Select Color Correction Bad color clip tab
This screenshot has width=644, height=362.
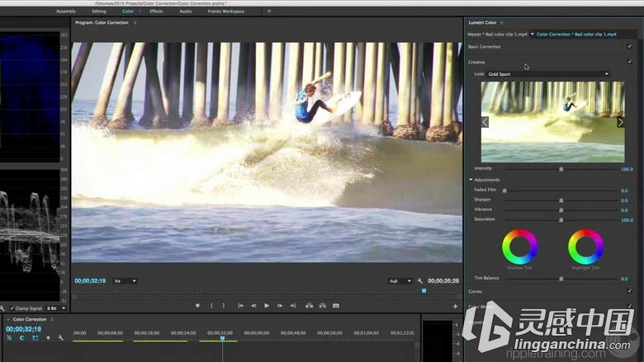(576, 35)
